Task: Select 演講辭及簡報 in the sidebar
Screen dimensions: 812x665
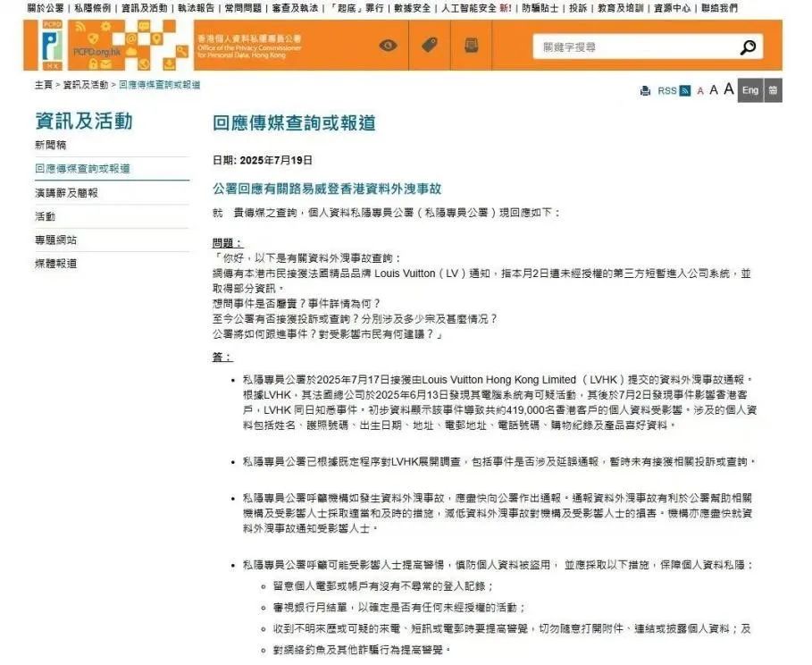Action: [66, 192]
